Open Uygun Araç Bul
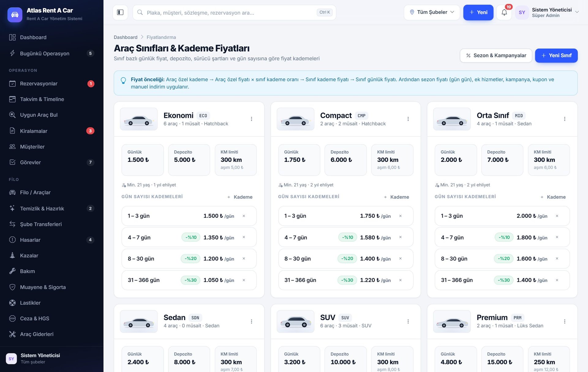The height and width of the screenshot is (372, 588). click(x=51, y=115)
